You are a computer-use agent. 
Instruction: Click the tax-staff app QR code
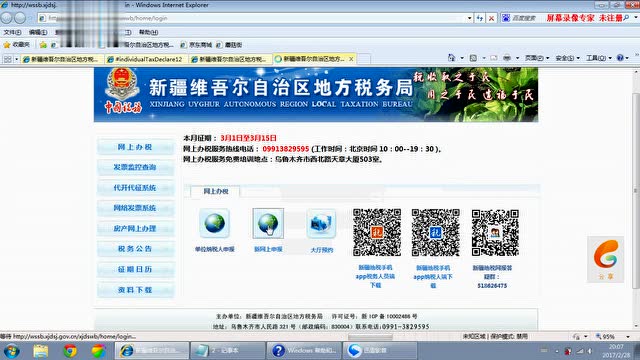[377, 233]
